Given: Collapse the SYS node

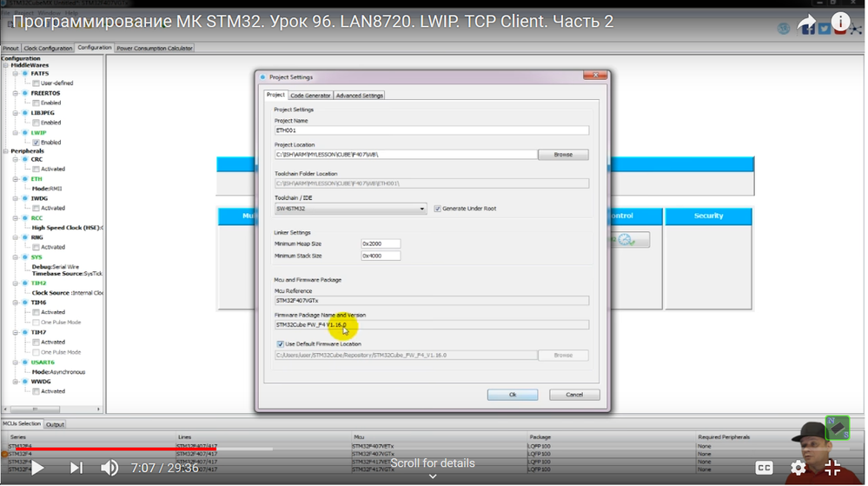Looking at the screenshot, I should (x=16, y=257).
